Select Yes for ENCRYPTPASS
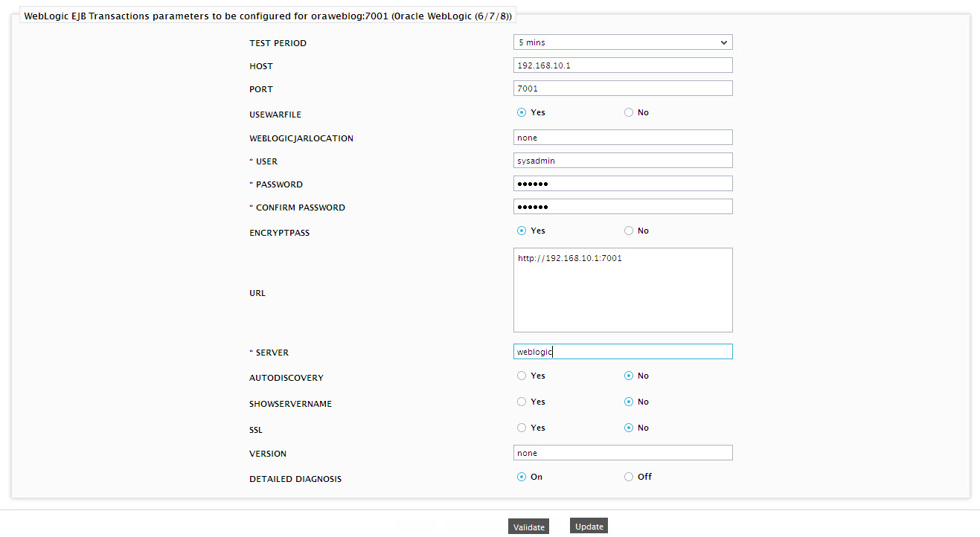The image size is (980, 537). coord(522,231)
